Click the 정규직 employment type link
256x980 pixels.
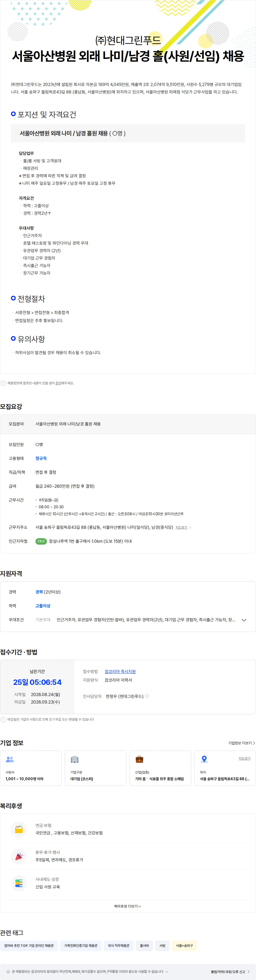pyautogui.click(x=41, y=458)
